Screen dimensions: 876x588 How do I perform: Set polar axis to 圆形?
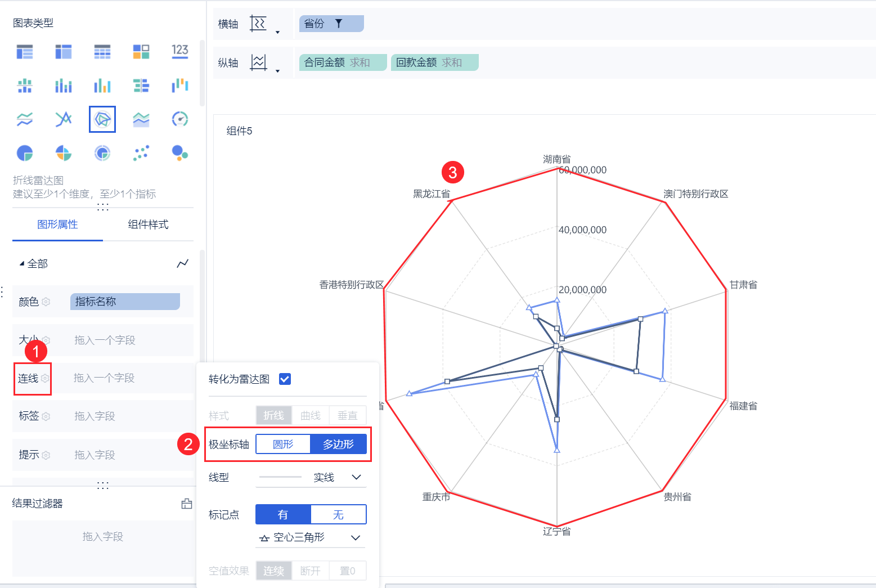283,445
